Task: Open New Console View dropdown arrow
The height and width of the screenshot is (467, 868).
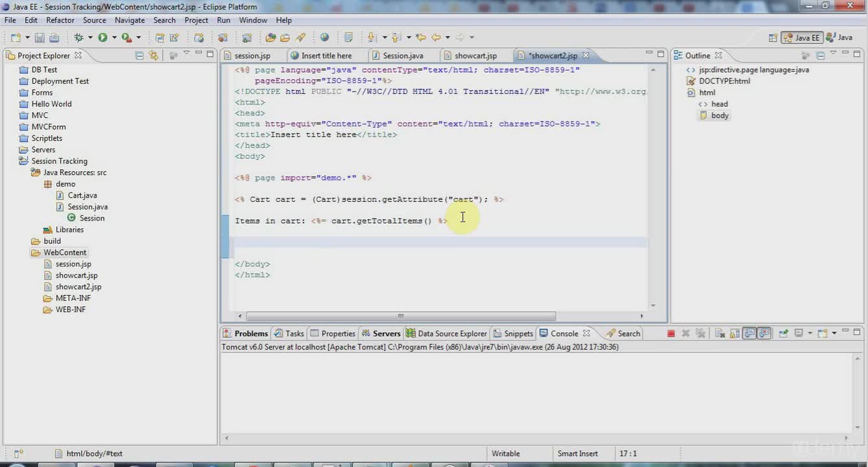Action: coord(834,333)
